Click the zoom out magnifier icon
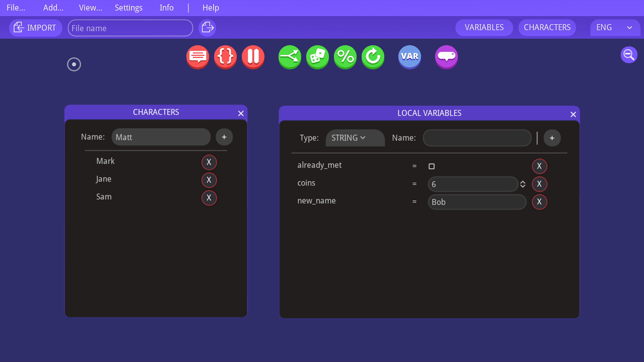The width and height of the screenshot is (644, 362). pos(629,55)
